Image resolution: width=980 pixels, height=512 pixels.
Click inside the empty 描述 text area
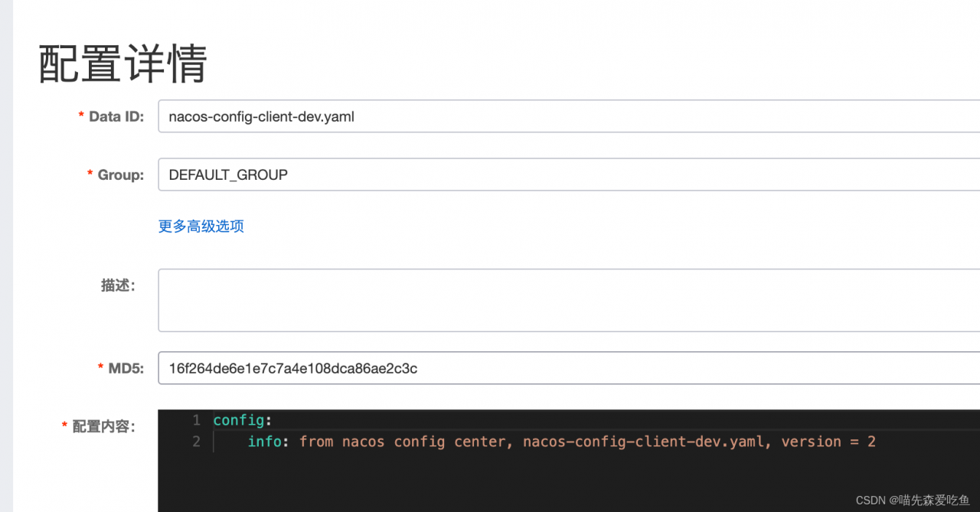click(567, 300)
